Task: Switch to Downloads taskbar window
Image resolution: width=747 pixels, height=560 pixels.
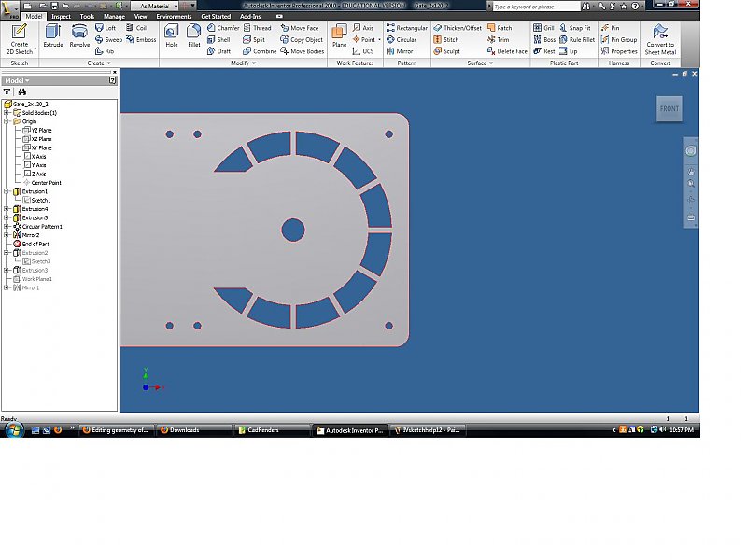Action: pyautogui.click(x=193, y=430)
